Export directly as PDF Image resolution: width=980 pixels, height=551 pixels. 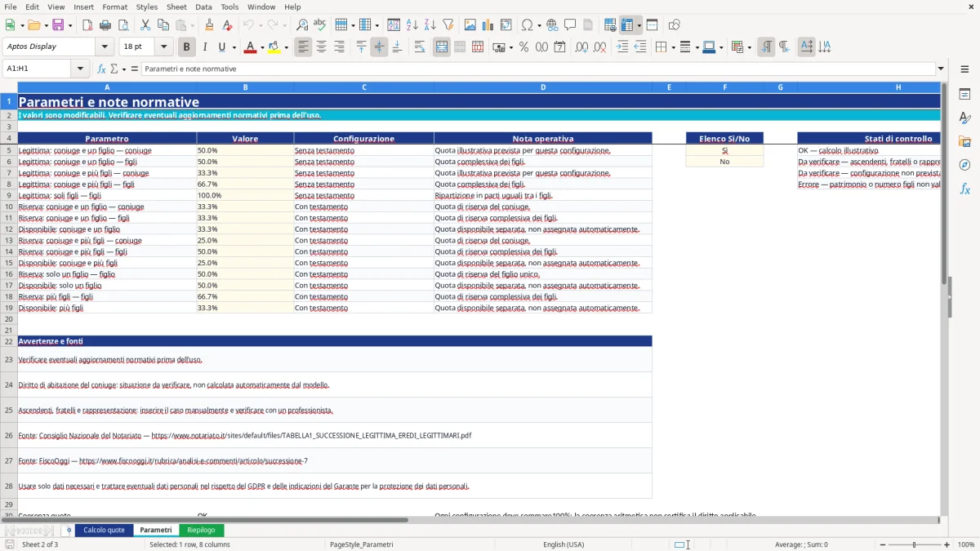coord(87,25)
